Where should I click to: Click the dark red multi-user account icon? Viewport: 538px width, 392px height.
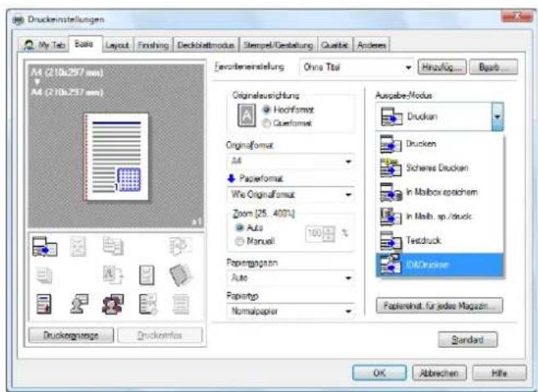pyautogui.click(x=113, y=304)
